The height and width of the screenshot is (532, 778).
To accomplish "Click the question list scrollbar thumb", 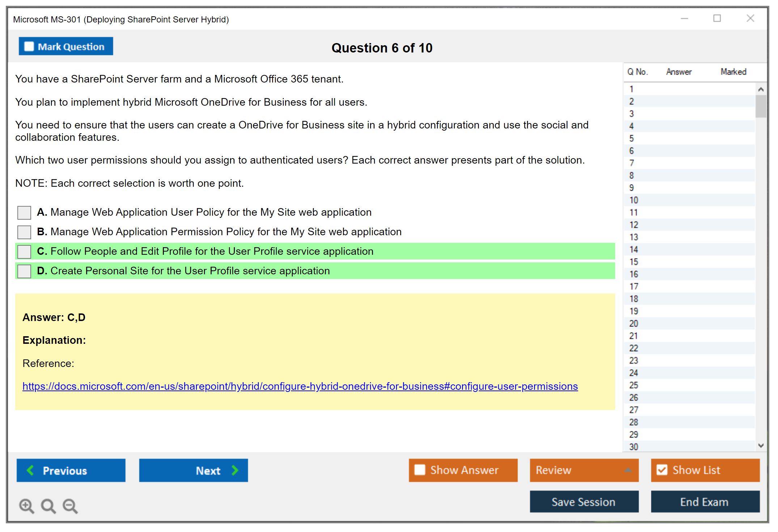I will (761, 106).
